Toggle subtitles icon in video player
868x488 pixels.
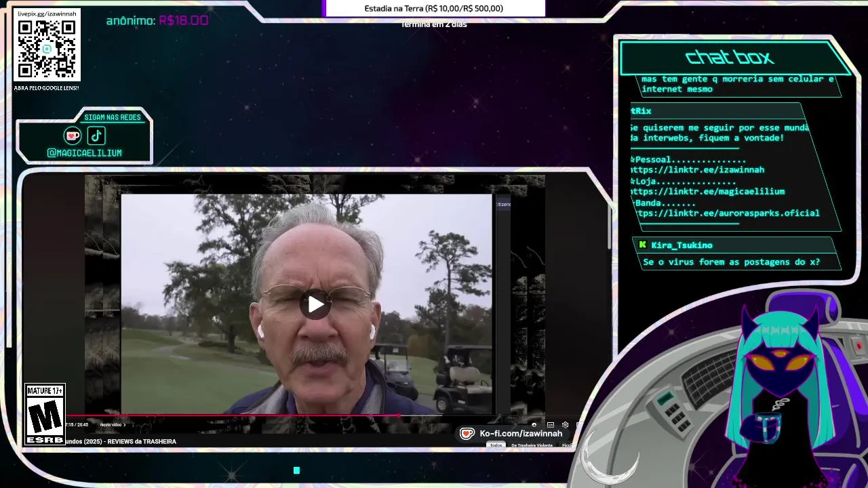550,425
